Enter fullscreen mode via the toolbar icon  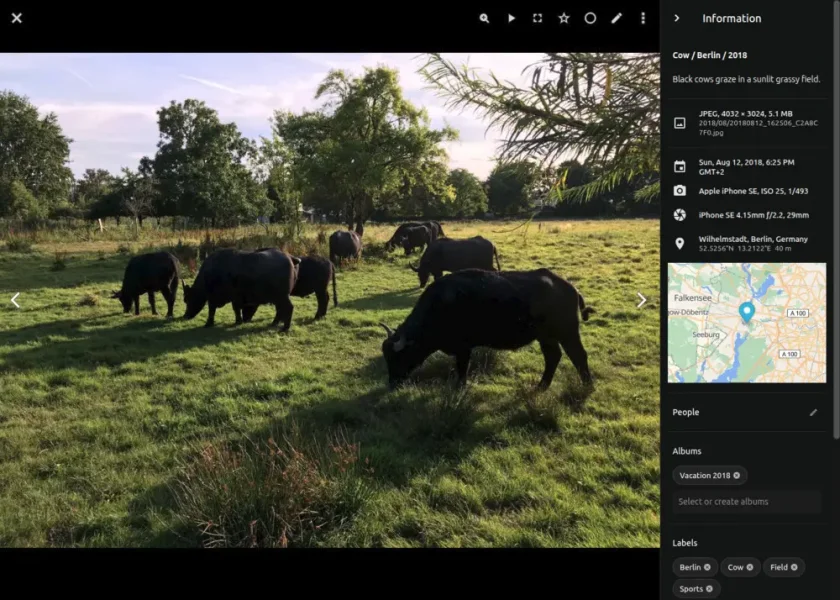pos(537,18)
